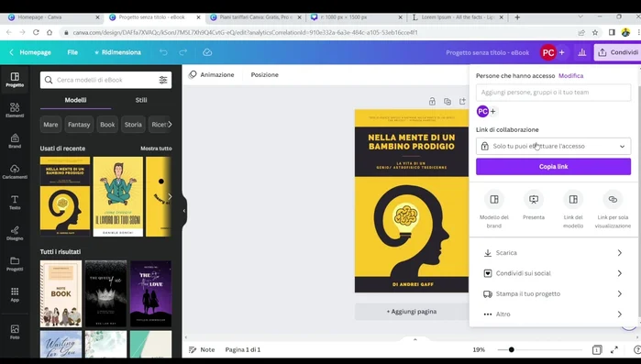Image resolution: width=641 pixels, height=364 pixels.
Task: Select the Note Book template thumbnail
Action: pos(61,293)
